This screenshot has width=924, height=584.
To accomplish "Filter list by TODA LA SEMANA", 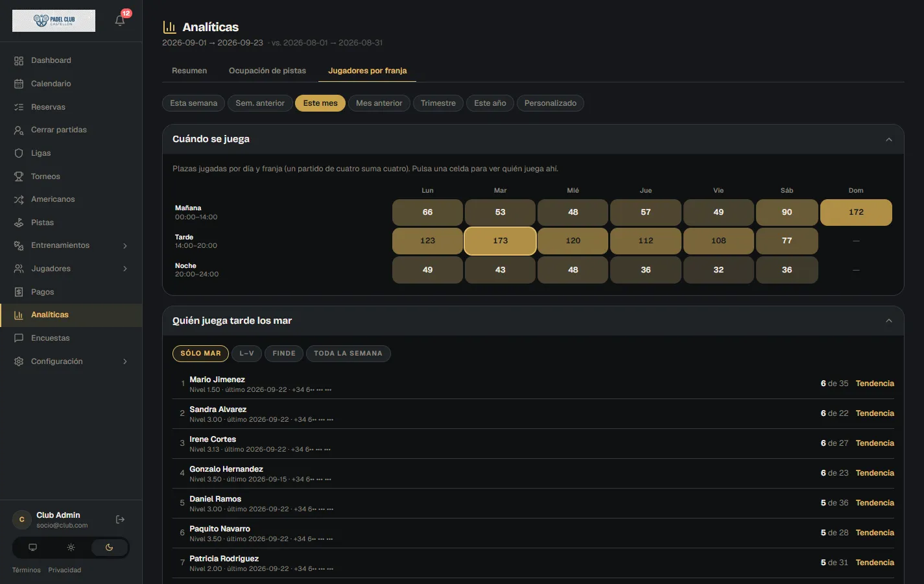I will pyautogui.click(x=348, y=354).
